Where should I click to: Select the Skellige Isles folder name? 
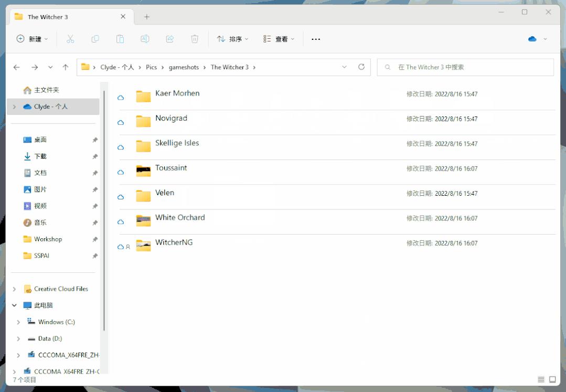pyautogui.click(x=177, y=143)
